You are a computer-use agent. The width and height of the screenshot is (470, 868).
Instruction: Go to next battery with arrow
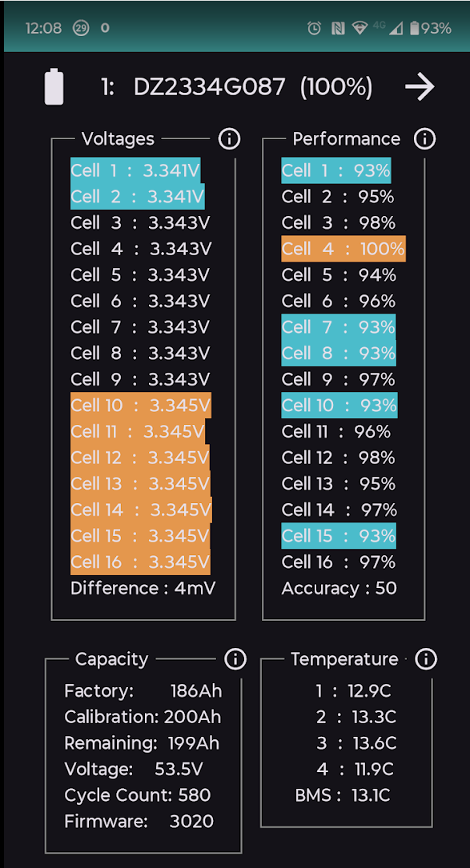point(420,87)
